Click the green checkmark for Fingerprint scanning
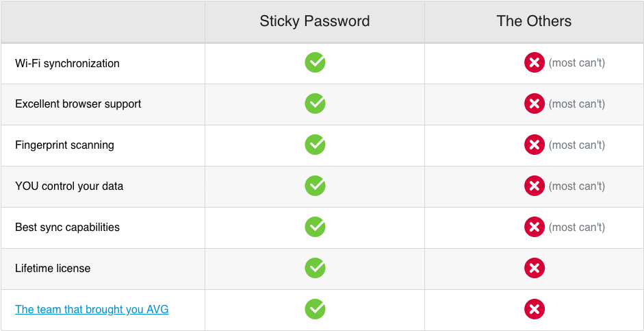 coord(315,145)
